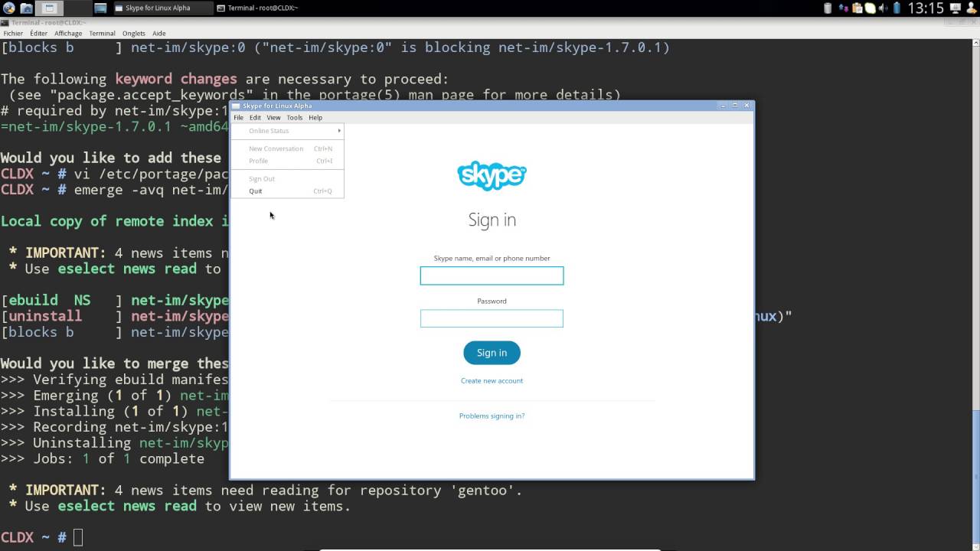This screenshot has width=980, height=551.
Task: Click the trash icon in the system tray
Action: click(828, 8)
